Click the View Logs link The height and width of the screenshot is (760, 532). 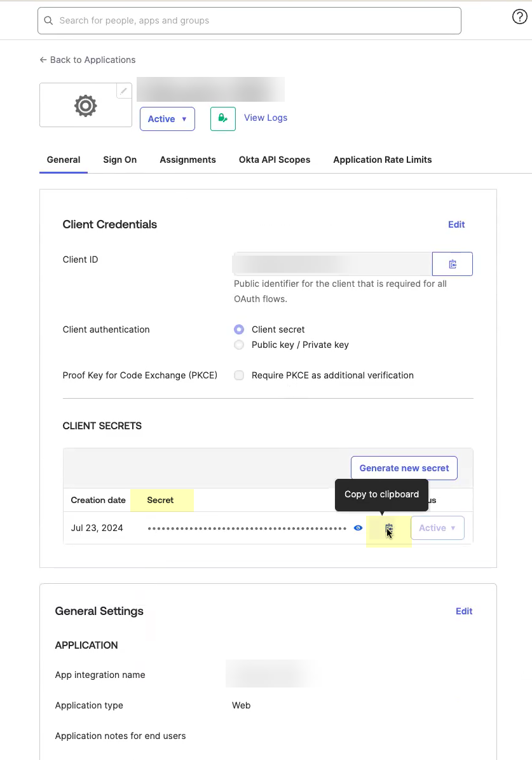coord(266,118)
